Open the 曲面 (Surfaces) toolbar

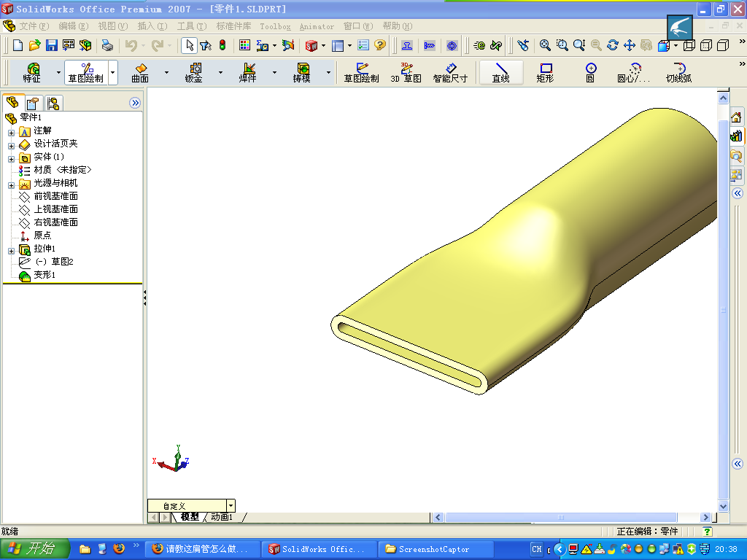click(x=141, y=73)
